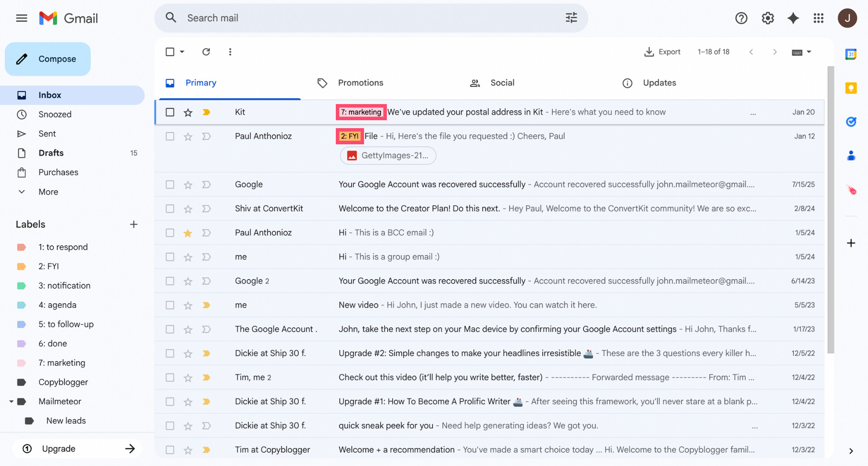Viewport: 868px width, 466px height.
Task: Open the Upgrade option at bottom left
Action: [x=58, y=449]
